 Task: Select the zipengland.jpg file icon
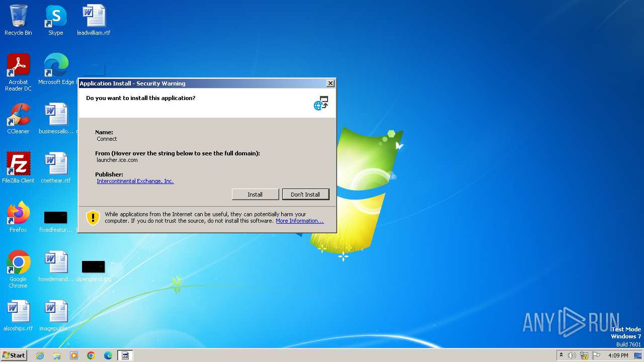(94, 270)
